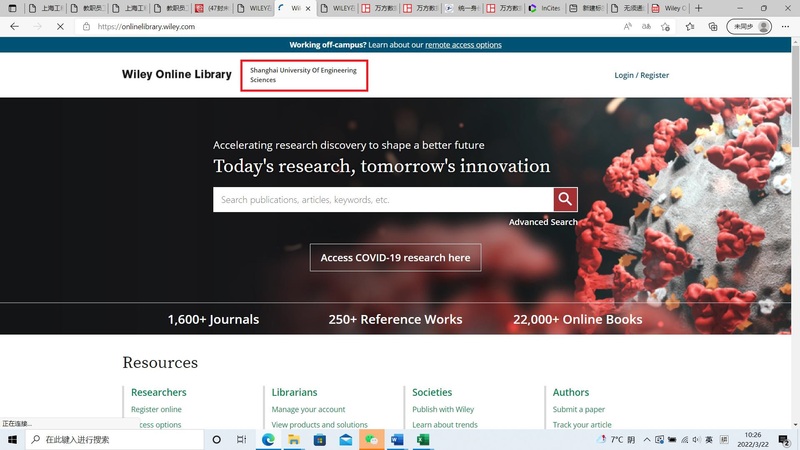Viewport: 800px width, 450px height.
Task: Click the Edge profile sync button
Action: pyautogui.click(x=750, y=27)
